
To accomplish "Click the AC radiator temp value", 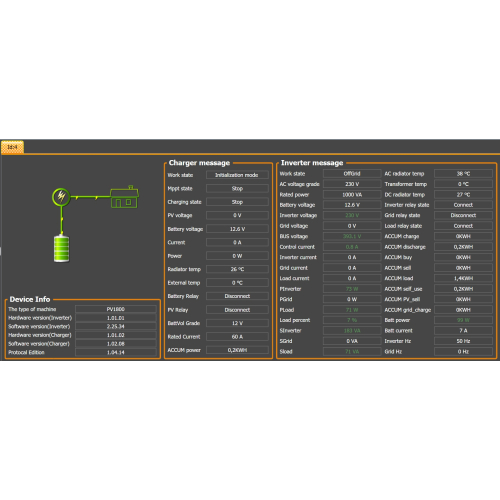I will point(463,173).
